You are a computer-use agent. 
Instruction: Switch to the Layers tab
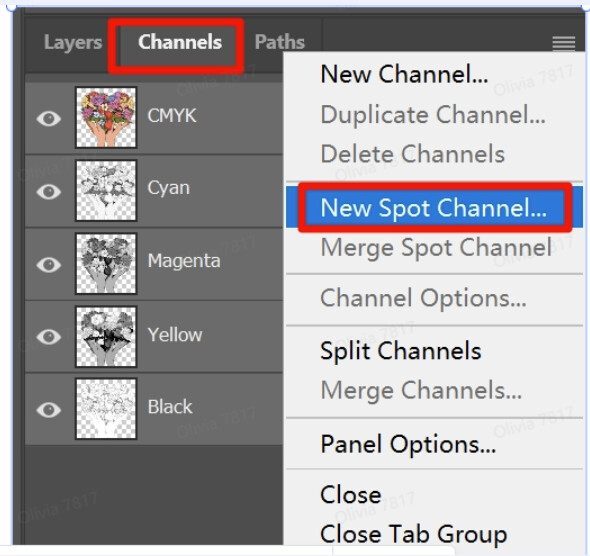(73, 42)
